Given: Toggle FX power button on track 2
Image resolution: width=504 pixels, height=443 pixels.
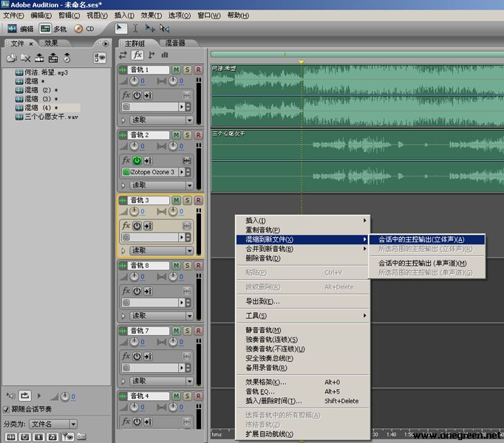Looking at the screenshot, I should (137, 160).
